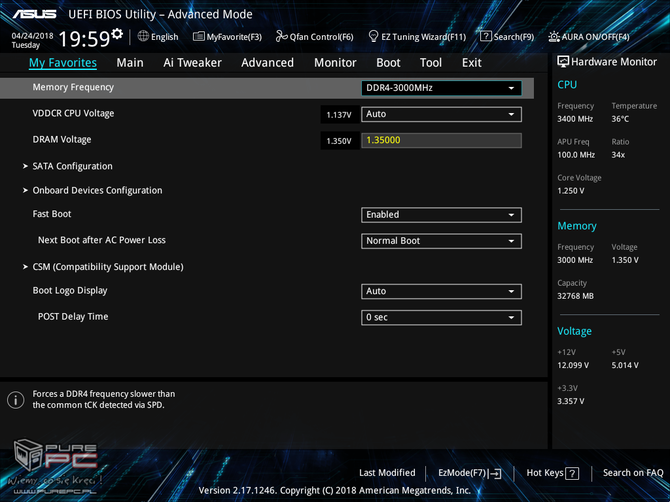The width and height of the screenshot is (670, 502).
Task: Click Boot Logo Display label
Action: (70, 291)
